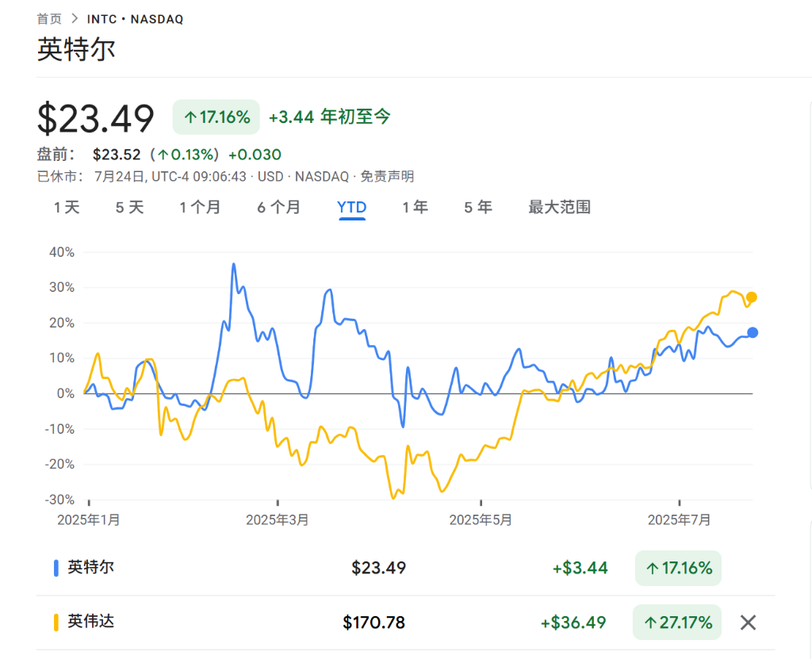
Task: Select the 英伟达 row name
Action: pos(90,621)
